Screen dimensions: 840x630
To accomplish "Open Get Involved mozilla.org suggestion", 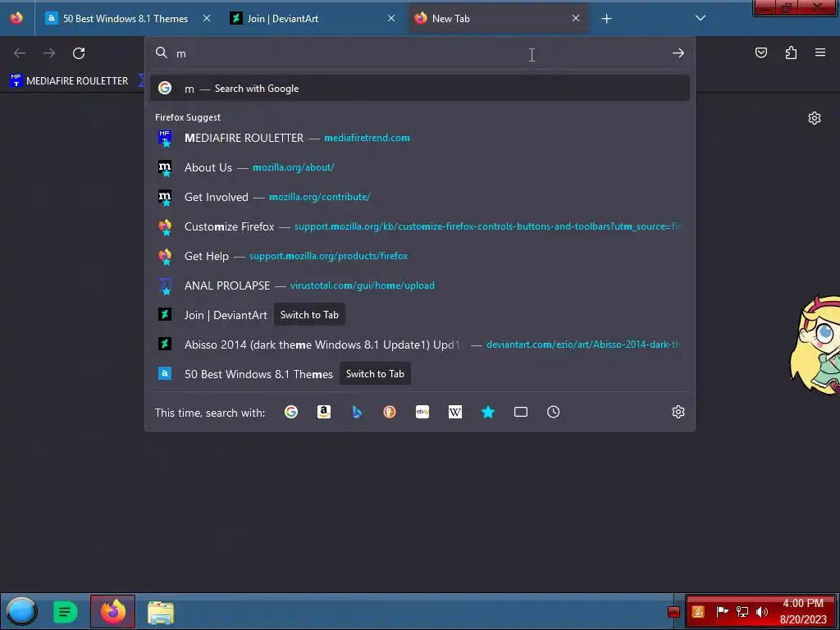I will tap(420, 197).
